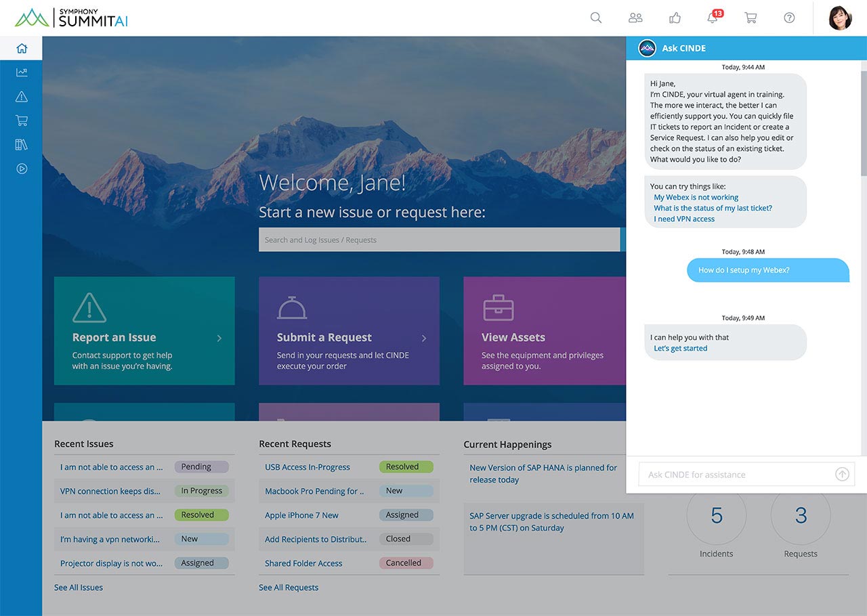Click the Cancelled status badge
Viewport: 867px width, 616px height.
click(x=406, y=563)
